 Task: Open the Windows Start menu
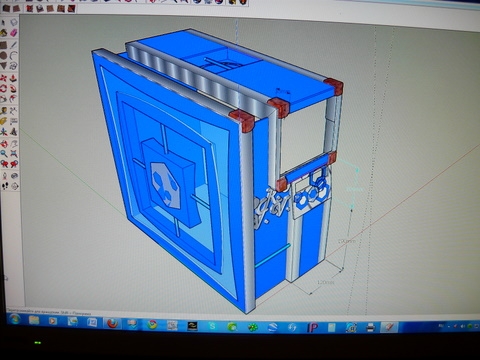(x=14, y=319)
